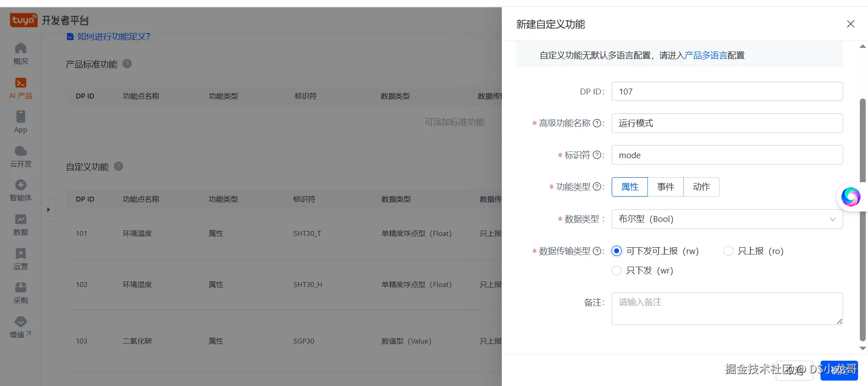868x386 pixels.
Task: Close the 新建自定义功能 panel
Action: tap(850, 24)
